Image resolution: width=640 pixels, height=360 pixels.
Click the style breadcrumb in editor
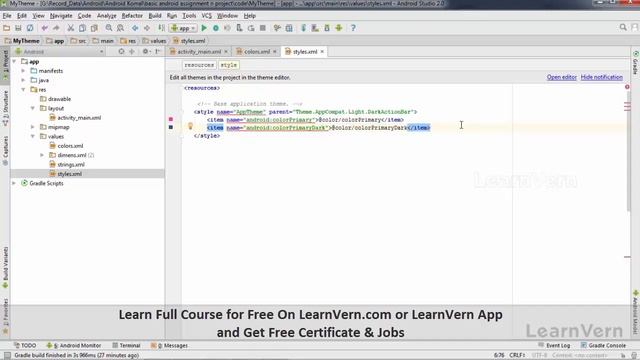click(229, 65)
